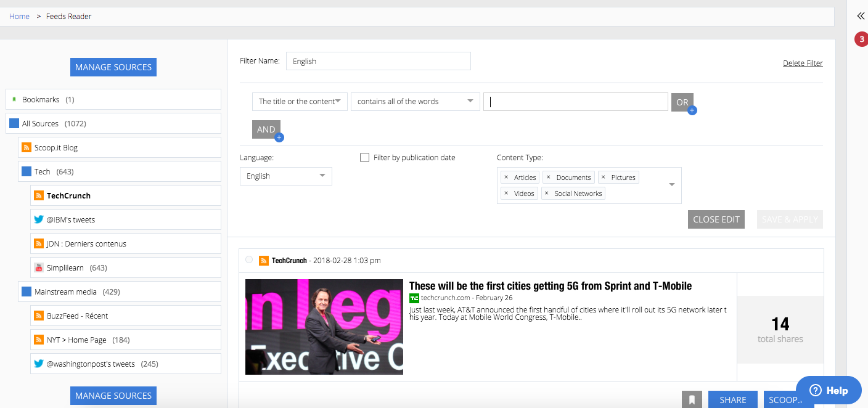Open the NYT > Home Page (184) source
This screenshot has height=408, width=868.
pos(126,340)
